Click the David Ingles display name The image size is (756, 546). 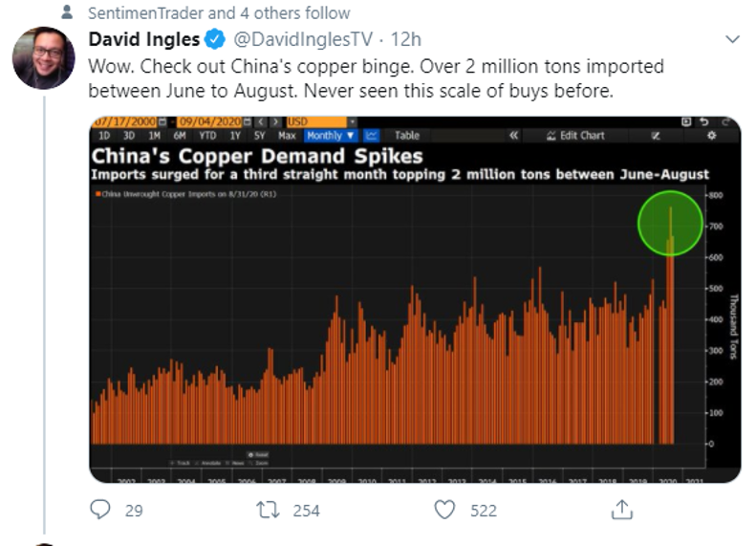(143, 40)
